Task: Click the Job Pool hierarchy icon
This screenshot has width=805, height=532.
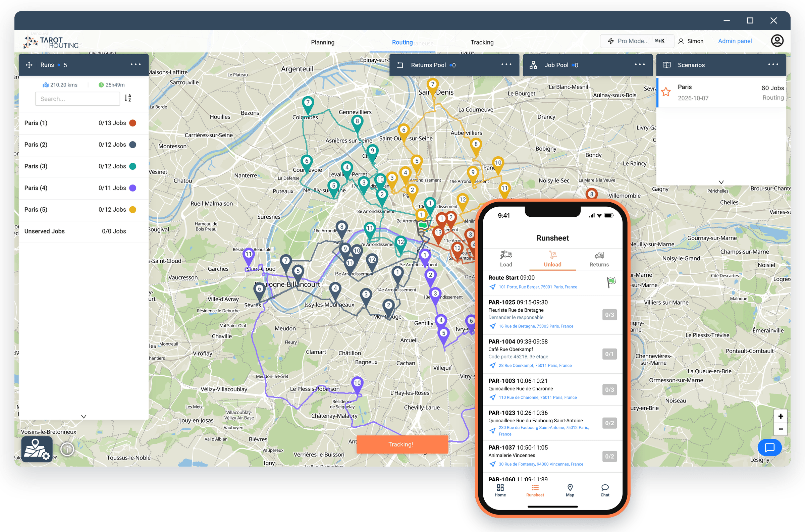Action: pos(533,65)
